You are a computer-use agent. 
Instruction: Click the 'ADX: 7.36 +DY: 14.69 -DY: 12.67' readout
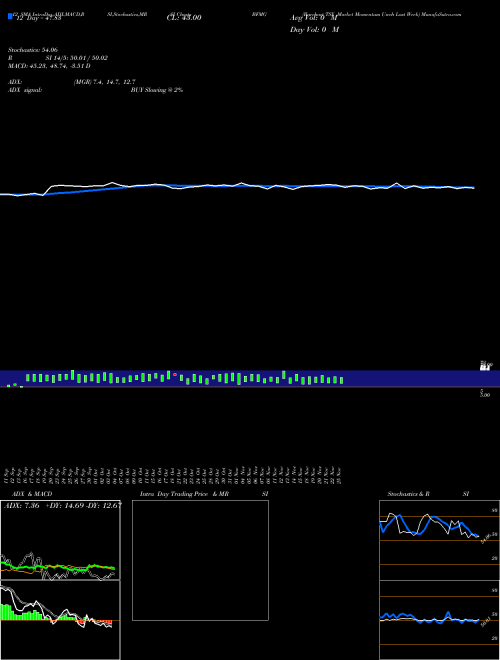[x=63, y=506]
